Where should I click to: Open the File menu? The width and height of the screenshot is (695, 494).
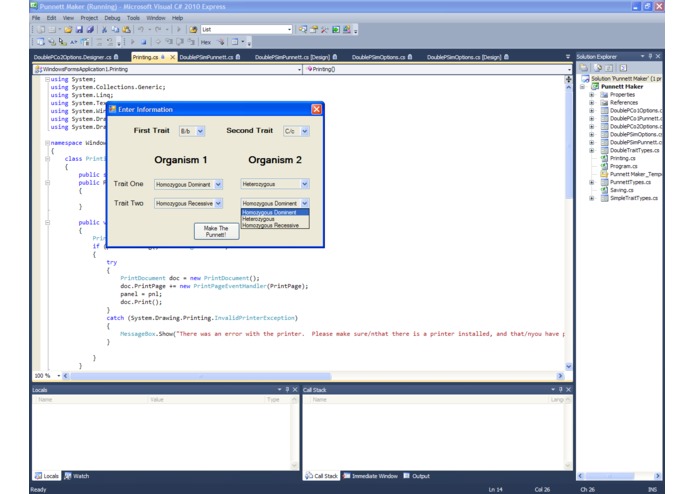pyautogui.click(x=36, y=18)
